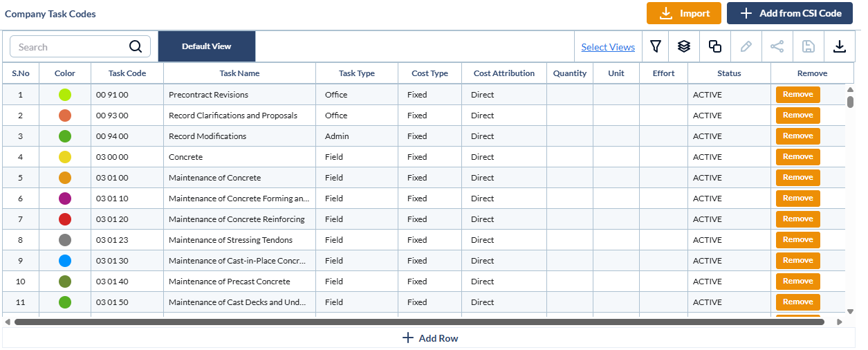Open the Select Views link

(x=608, y=47)
